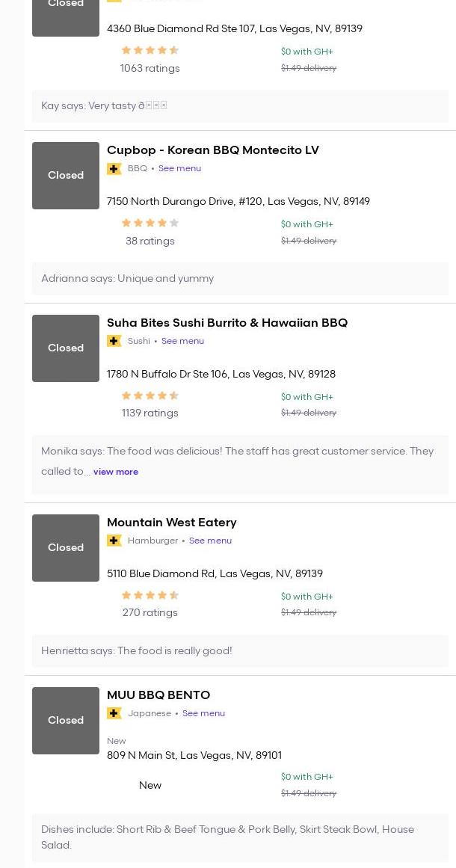Open Mountain West Eatery restaurant page
This screenshot has height=868, width=456.
(x=171, y=523)
